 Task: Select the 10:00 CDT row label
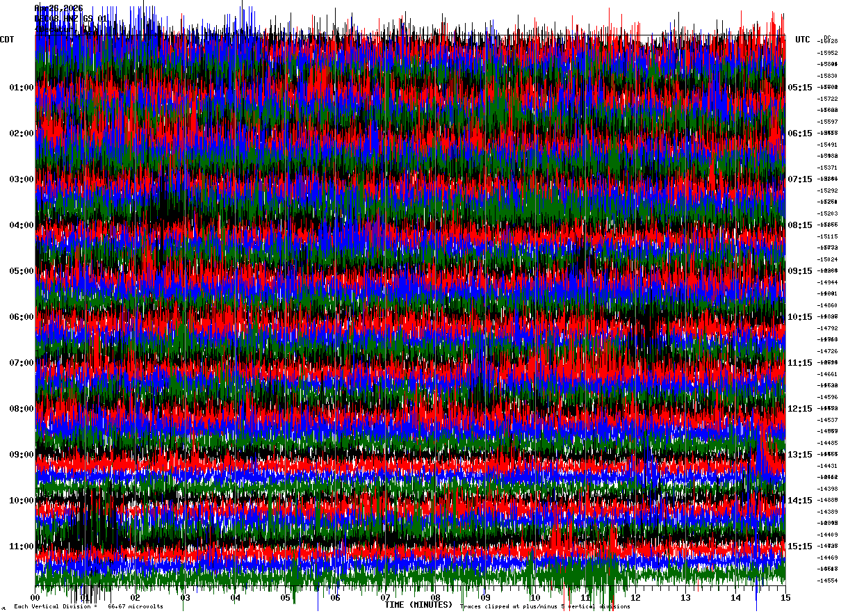pos(22,501)
